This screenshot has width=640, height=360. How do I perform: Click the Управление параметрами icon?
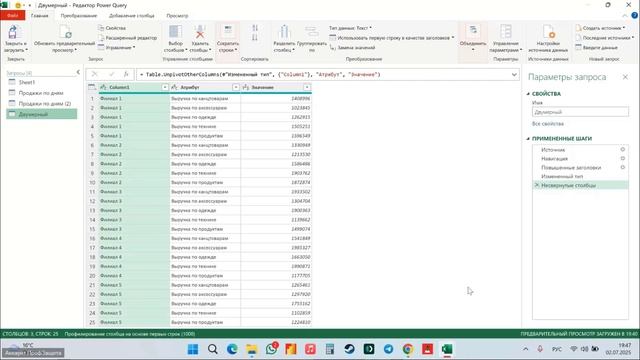506,32
